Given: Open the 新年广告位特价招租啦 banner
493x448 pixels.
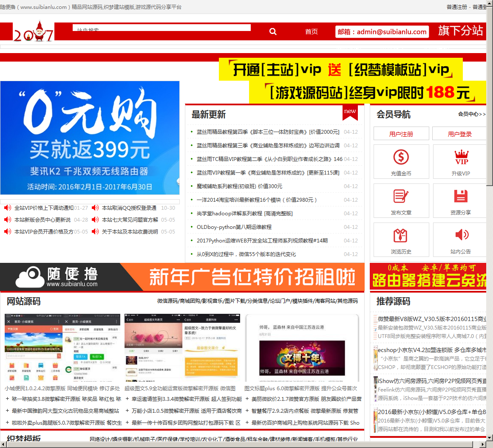Looking at the screenshot, I should coord(182,277).
